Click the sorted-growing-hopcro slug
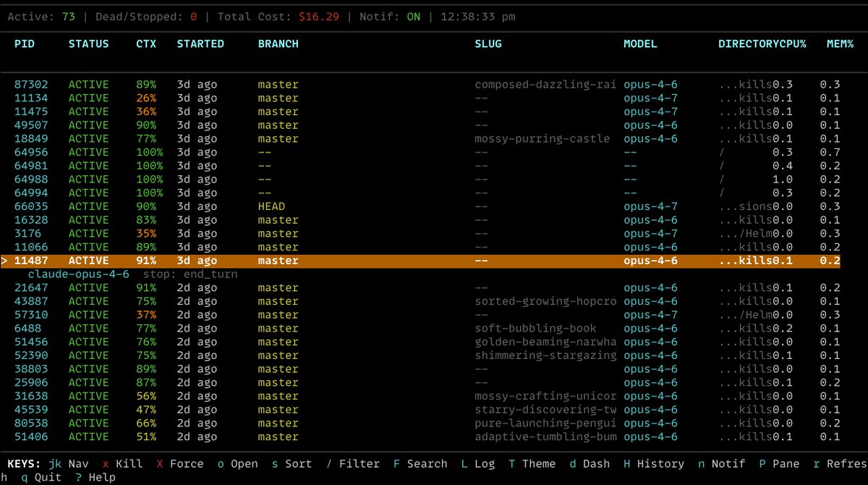 [x=545, y=301]
